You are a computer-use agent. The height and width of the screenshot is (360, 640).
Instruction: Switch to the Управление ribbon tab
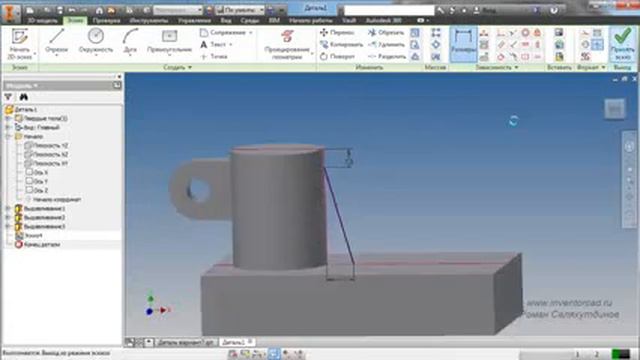pyautogui.click(x=194, y=20)
